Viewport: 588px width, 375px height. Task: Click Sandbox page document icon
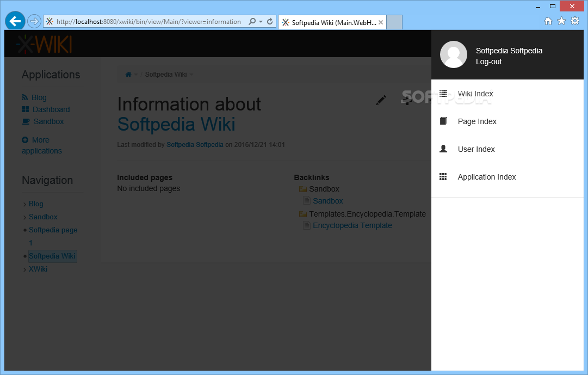tap(307, 201)
